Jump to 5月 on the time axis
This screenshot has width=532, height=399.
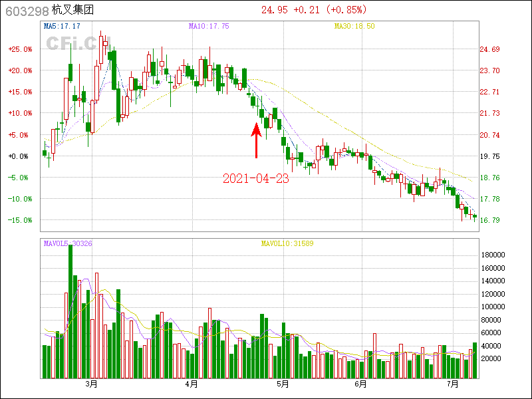click(x=283, y=384)
